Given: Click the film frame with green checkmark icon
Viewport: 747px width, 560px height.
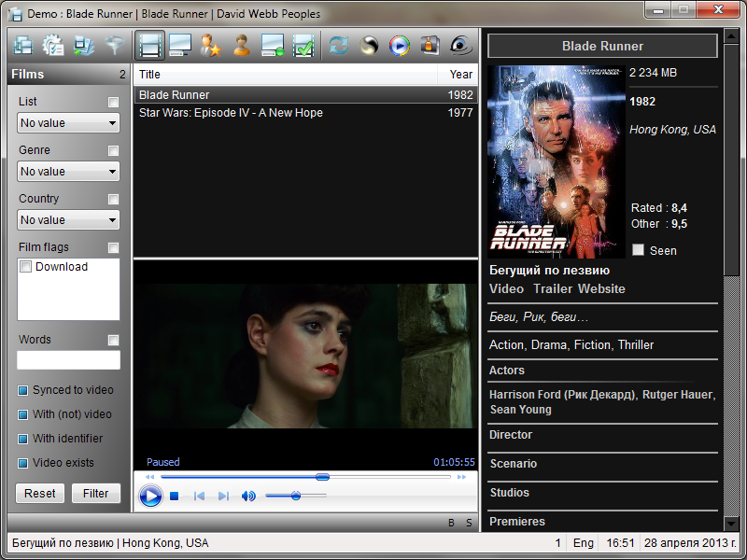Looking at the screenshot, I should 303,46.
